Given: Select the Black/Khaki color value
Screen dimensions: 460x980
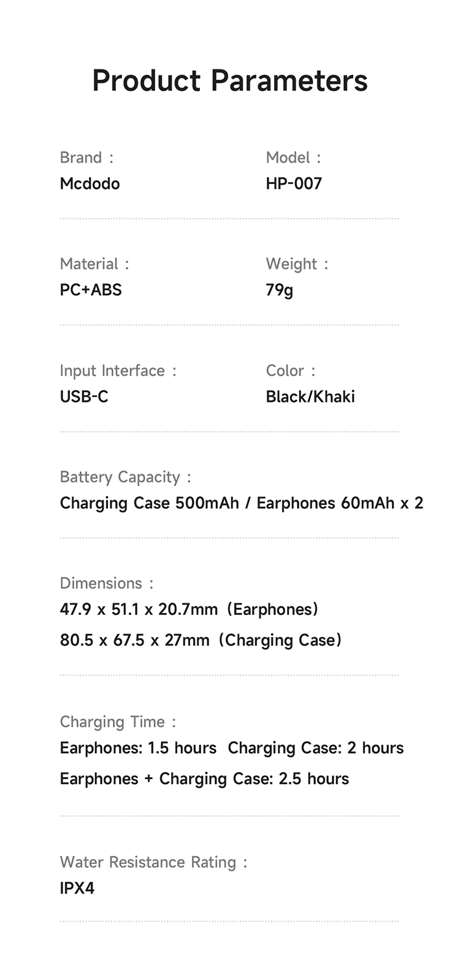Looking at the screenshot, I should pos(310,396).
